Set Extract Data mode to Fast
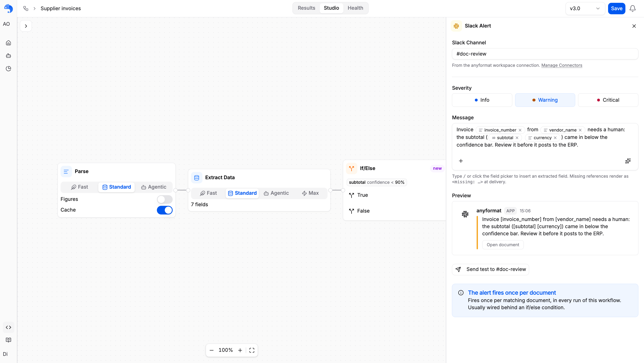 pos(208,193)
